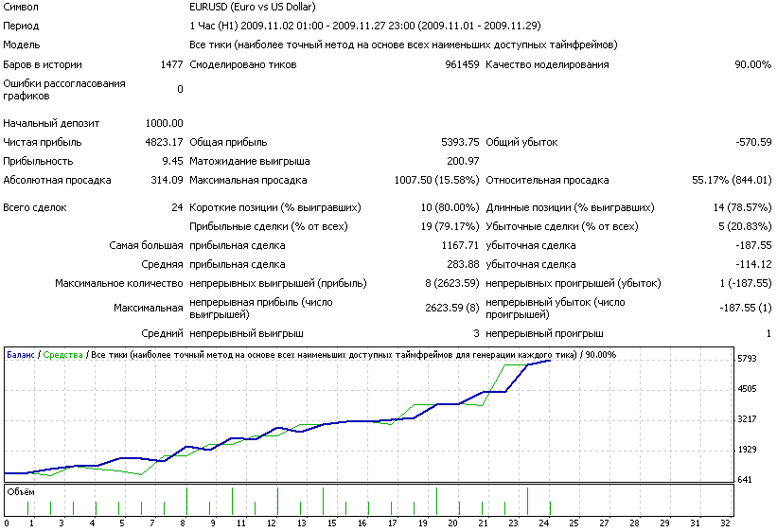Click the x-axis label 8 below chart
Viewport: 777px width, 532px height.
(183, 523)
